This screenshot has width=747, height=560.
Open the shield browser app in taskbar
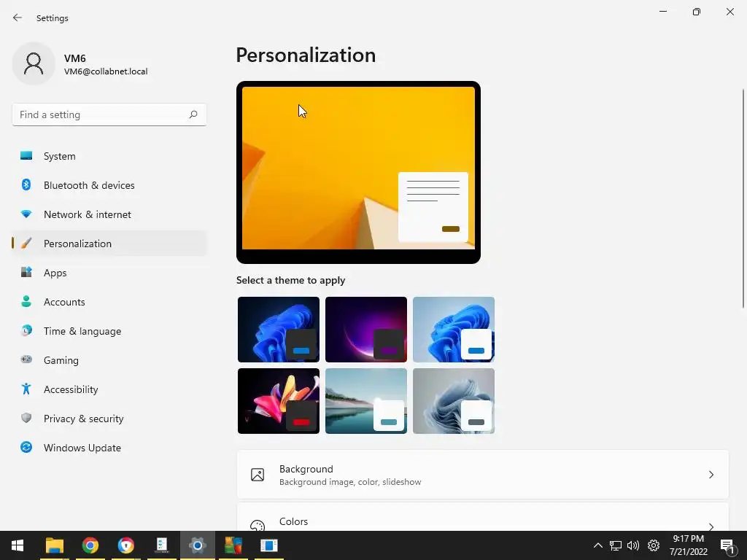(x=125, y=545)
